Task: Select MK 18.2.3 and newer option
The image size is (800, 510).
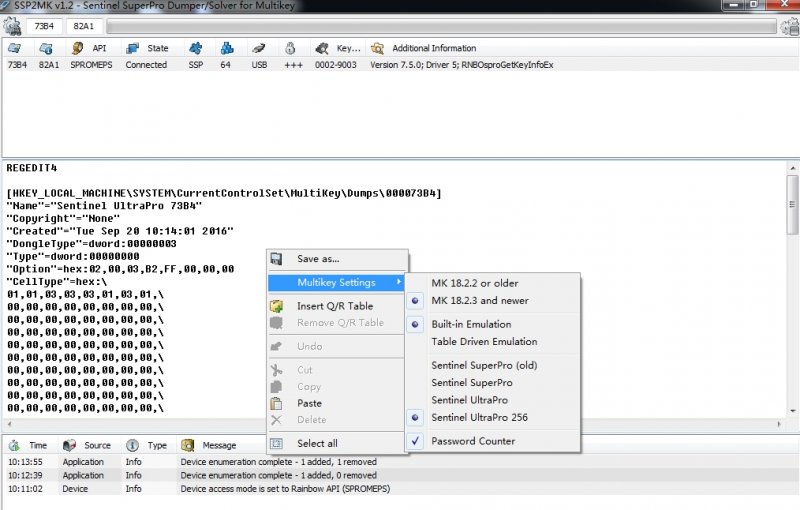Action: coord(493,300)
